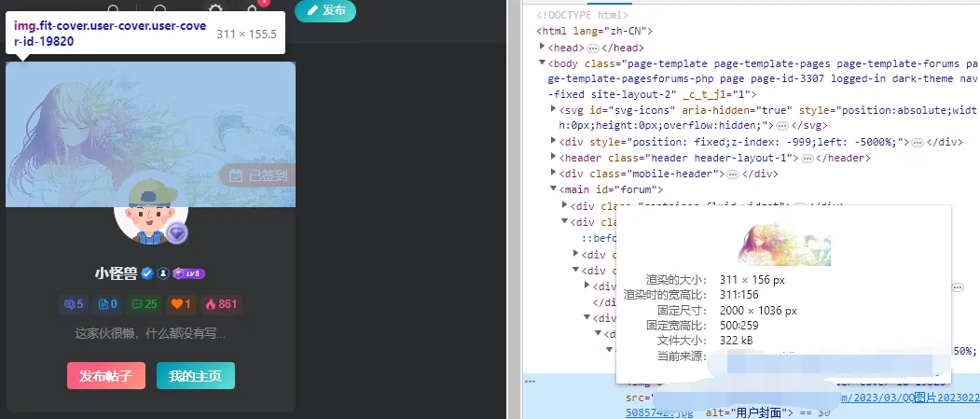Expand the svg-icons element node
This screenshot has height=419, width=980.
coord(553,109)
